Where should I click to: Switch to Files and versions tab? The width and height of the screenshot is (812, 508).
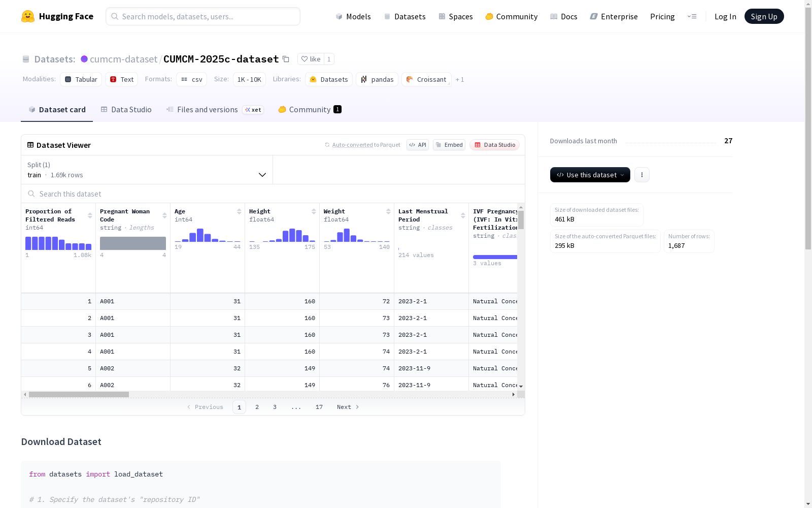pos(215,109)
